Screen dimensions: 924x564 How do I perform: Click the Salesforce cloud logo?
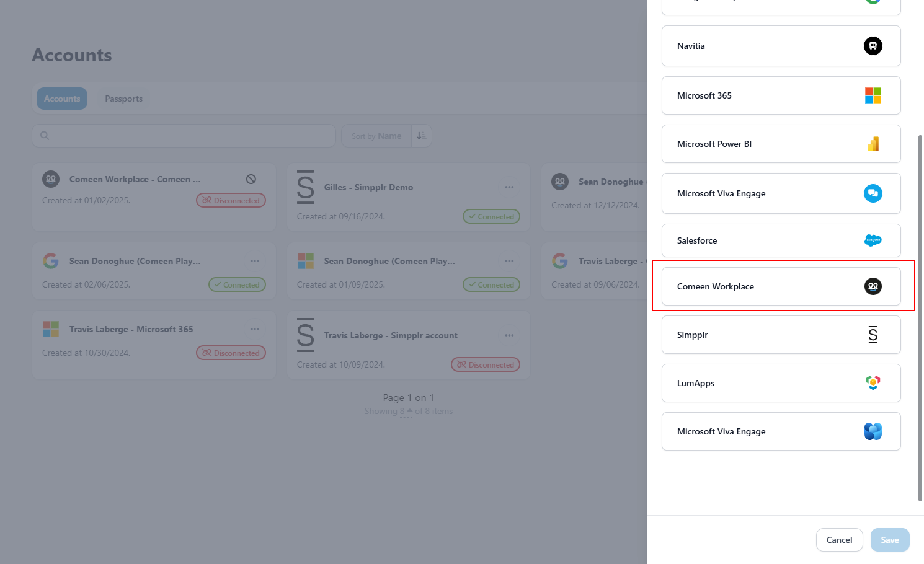873,240
